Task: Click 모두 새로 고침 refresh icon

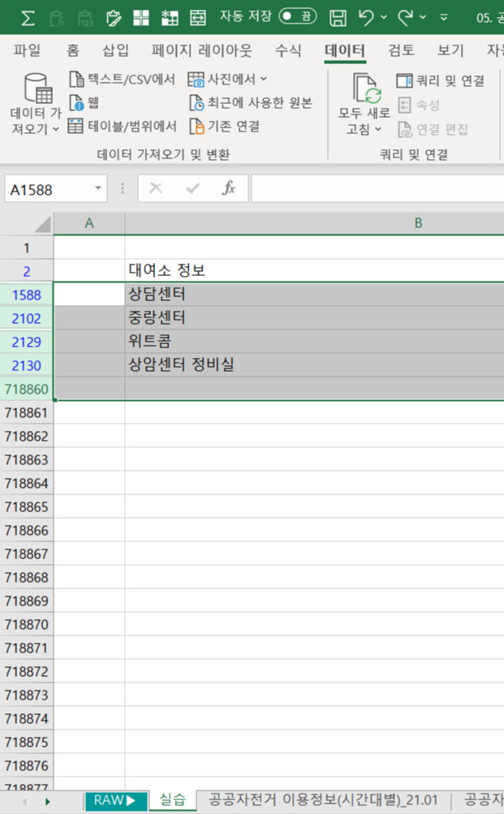Action: [x=365, y=88]
